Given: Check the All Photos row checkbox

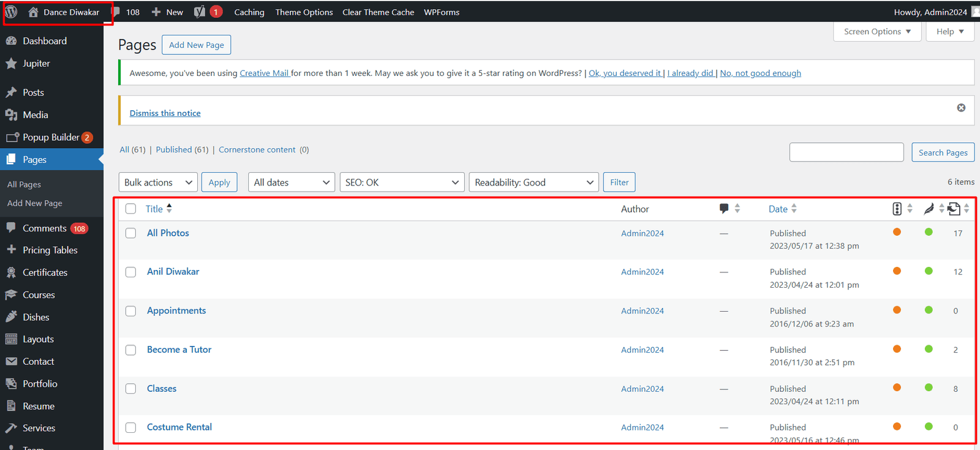Looking at the screenshot, I should click(x=130, y=233).
